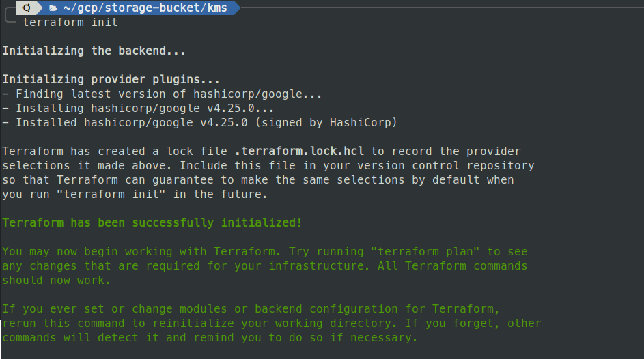Click the folder icon in the prompt
The height and width of the screenshot is (359, 644).
coord(53,8)
